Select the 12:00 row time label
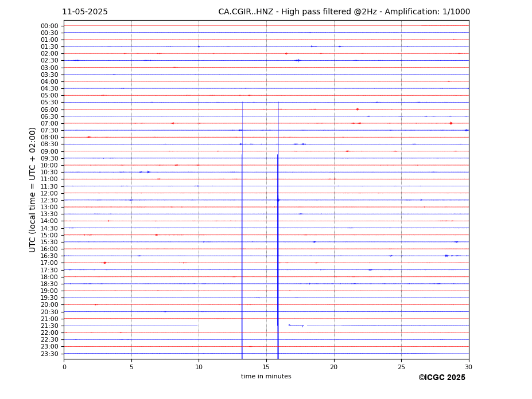Image resolution: width=532 pixels, height=399 pixels. (49, 193)
